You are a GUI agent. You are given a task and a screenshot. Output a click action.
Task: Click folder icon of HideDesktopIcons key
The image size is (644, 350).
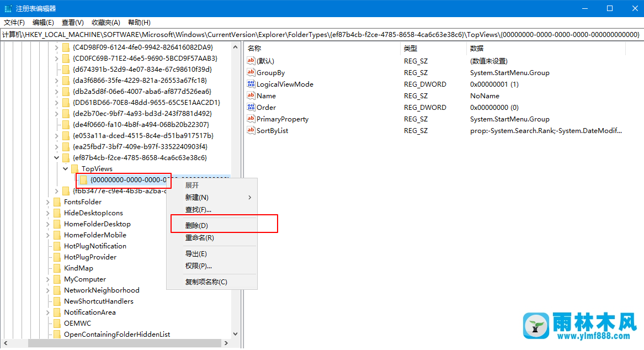point(57,213)
